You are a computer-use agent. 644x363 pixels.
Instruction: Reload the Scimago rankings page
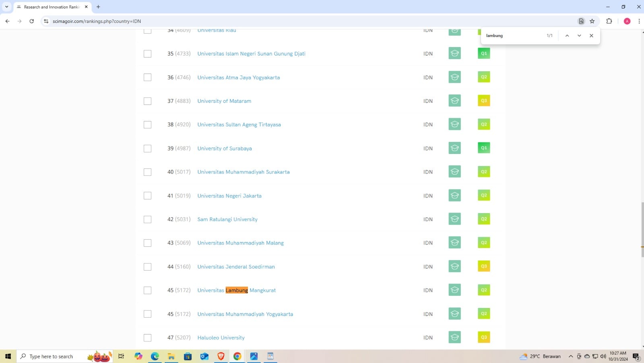pyautogui.click(x=31, y=21)
